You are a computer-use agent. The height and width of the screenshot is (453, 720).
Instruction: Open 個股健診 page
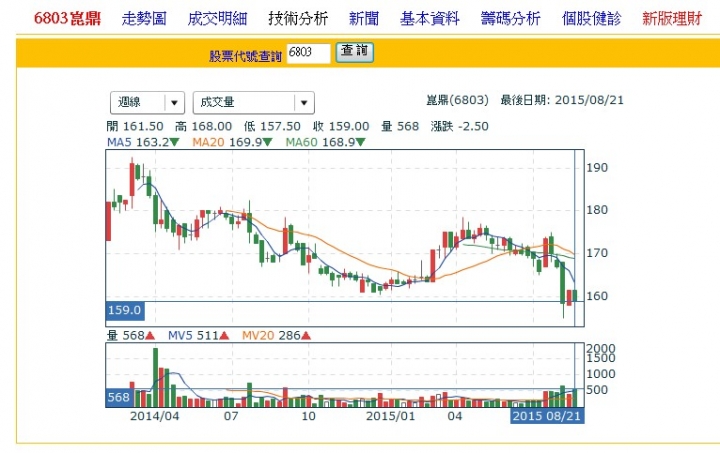tap(591, 19)
